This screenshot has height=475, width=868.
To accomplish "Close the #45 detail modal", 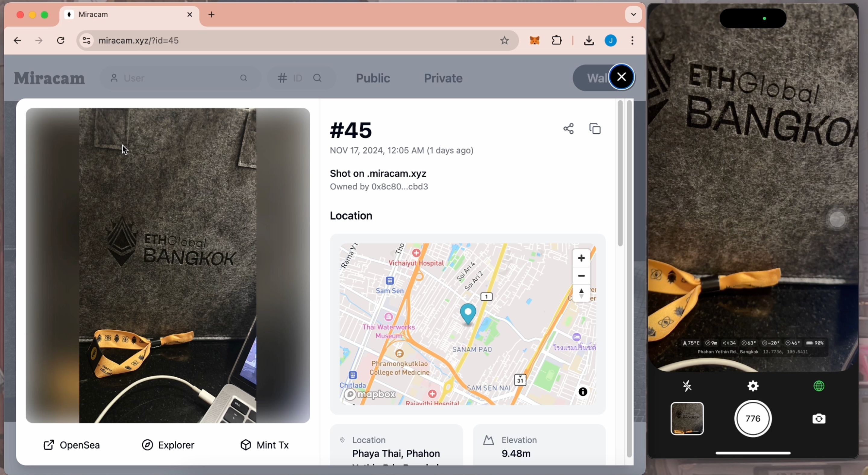I will coord(621,77).
